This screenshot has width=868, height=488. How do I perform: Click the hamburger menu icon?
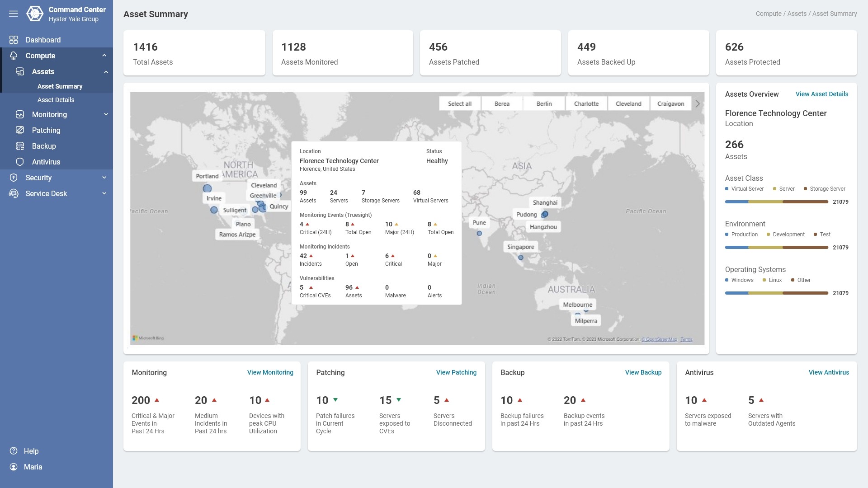click(x=14, y=14)
